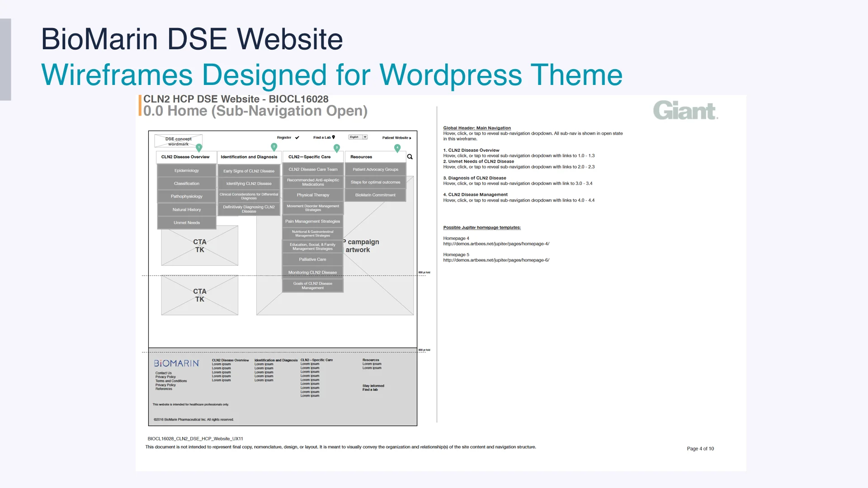
Task: Click the homepage-4 Jupiter template URL
Action: point(496,244)
